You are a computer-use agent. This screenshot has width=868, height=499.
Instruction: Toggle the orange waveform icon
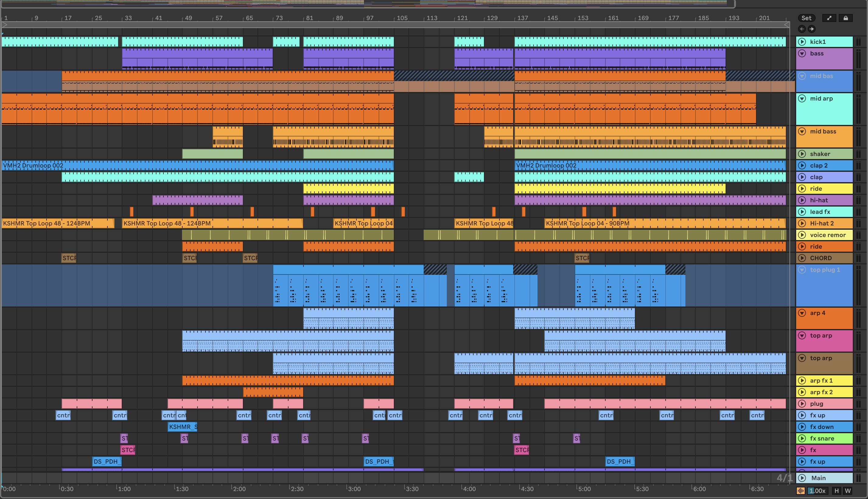800,491
